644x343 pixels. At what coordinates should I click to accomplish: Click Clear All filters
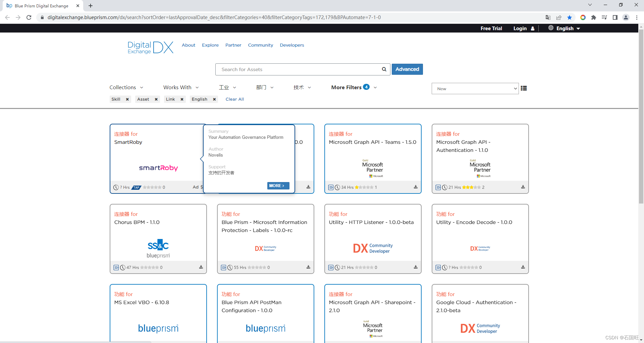235,99
